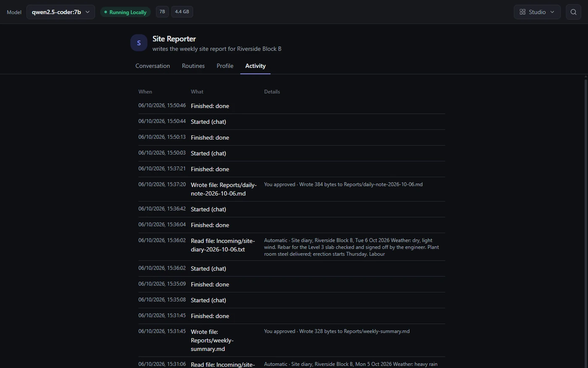Click the 7B parameter badge
This screenshot has height=368, width=588.
pyautogui.click(x=162, y=12)
